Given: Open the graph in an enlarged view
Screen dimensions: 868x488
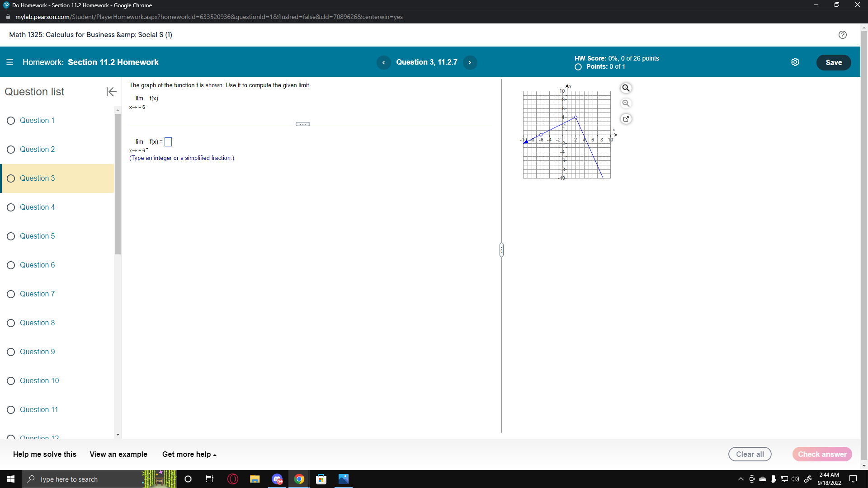Looking at the screenshot, I should tap(626, 118).
